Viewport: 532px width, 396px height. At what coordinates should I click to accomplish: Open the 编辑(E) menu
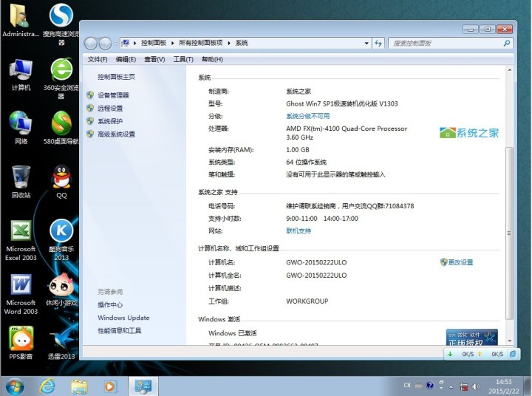point(126,59)
